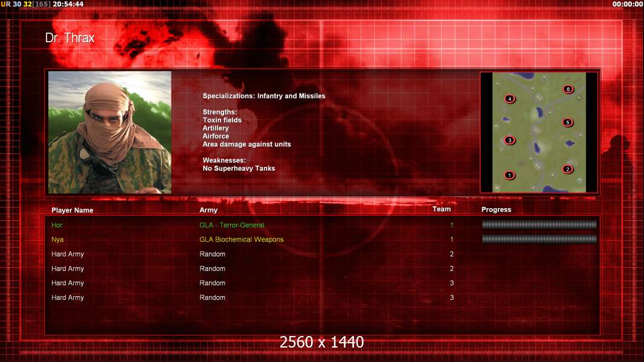Viewport: 644px width, 362px height.
Task: Click the Dr. Thrax title text
Action: [70, 38]
